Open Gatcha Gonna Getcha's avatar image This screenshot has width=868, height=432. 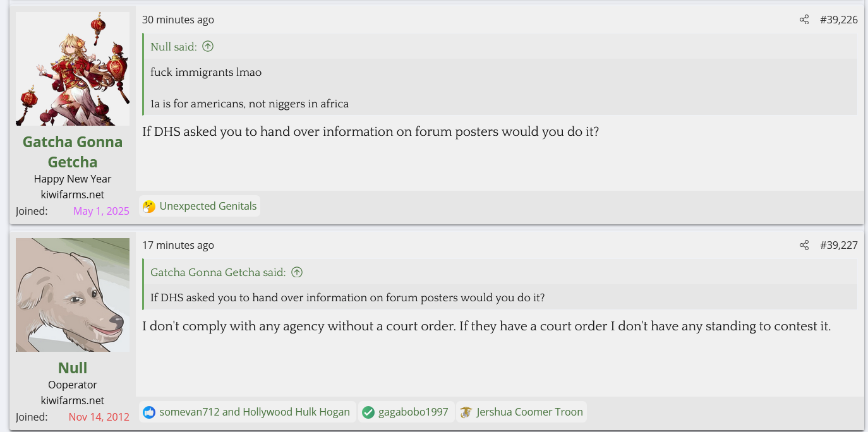point(73,69)
